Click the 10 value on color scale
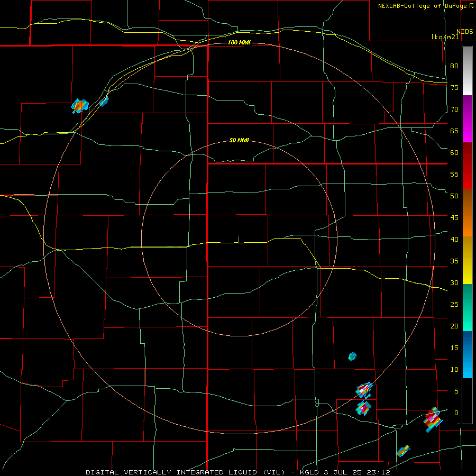476x476 pixels. tap(454, 370)
